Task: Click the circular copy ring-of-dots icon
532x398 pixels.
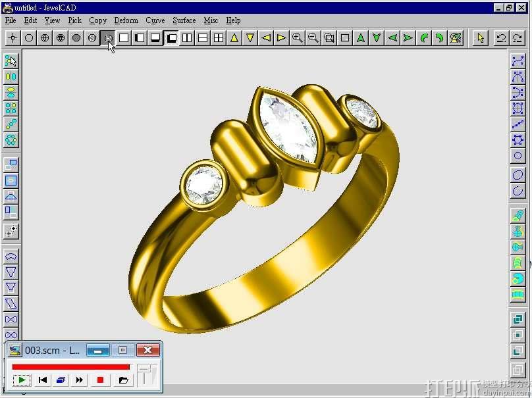Action: [11, 139]
